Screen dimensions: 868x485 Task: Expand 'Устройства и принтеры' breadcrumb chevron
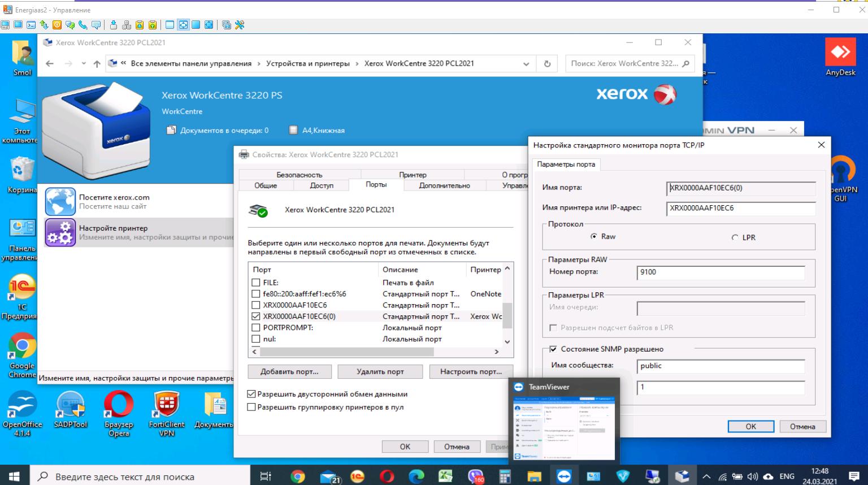(x=357, y=64)
